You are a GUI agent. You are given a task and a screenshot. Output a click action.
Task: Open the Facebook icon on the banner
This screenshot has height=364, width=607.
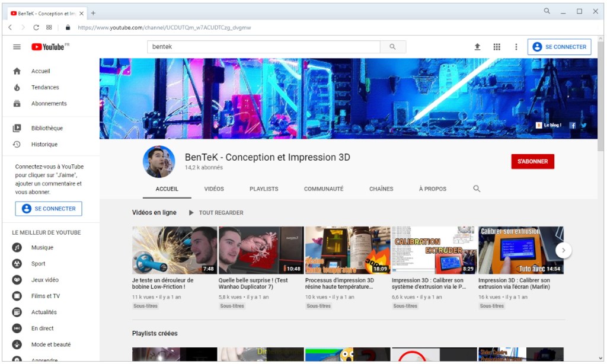click(573, 125)
